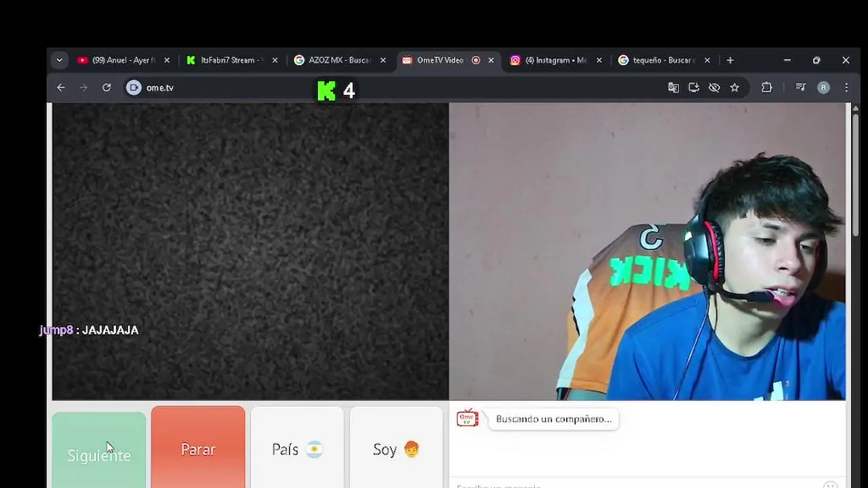Close the tequeño search tab
Image resolution: width=868 pixels, height=488 pixels.
click(707, 60)
